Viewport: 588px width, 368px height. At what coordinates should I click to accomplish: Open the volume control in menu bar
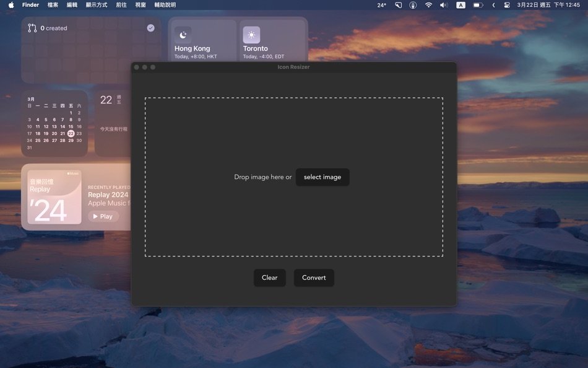coord(444,5)
